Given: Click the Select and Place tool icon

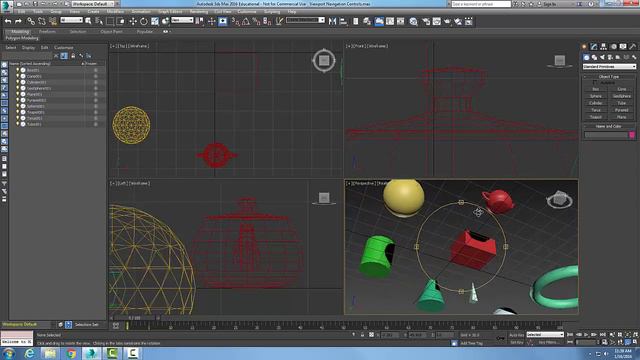Looking at the screenshot, I should tap(165, 21).
